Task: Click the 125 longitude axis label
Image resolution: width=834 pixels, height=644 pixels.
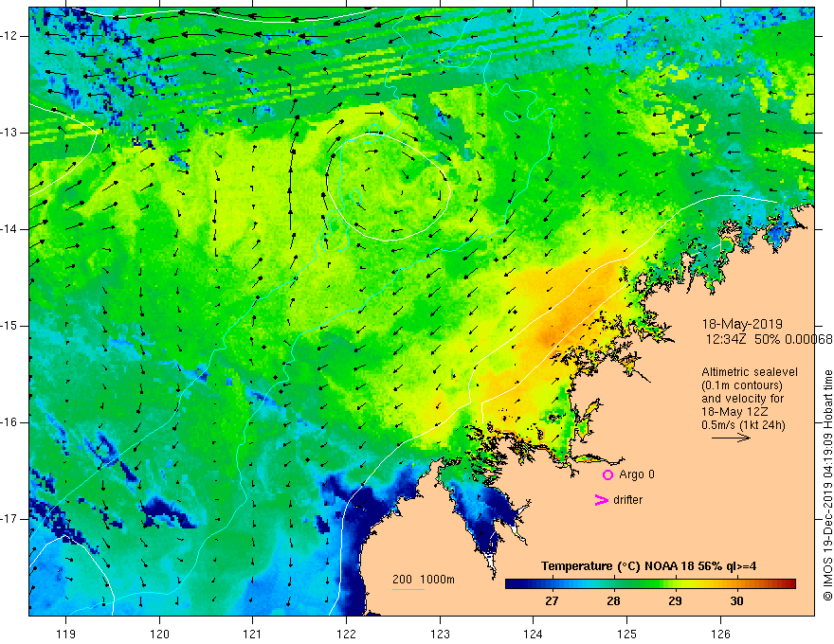Action: point(627,634)
